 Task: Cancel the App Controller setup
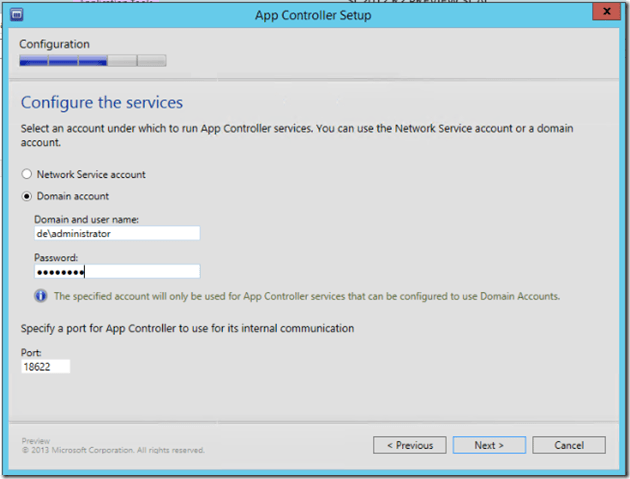(568, 445)
